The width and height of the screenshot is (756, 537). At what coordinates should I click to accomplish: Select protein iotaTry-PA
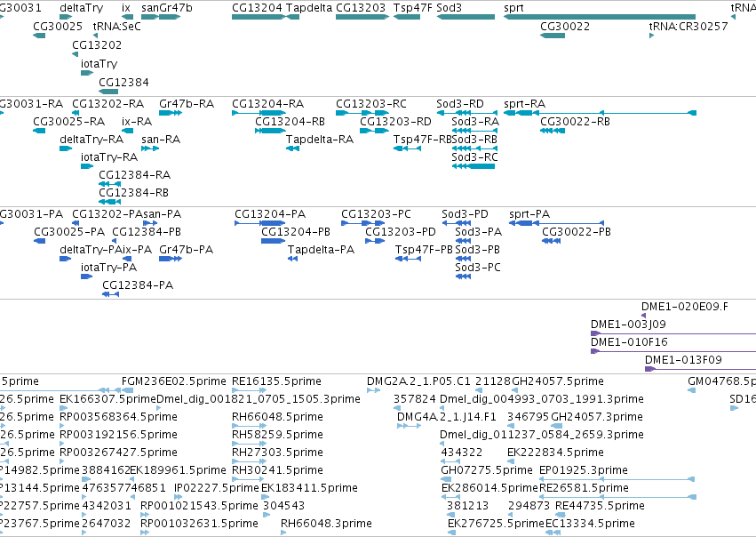pos(108,268)
